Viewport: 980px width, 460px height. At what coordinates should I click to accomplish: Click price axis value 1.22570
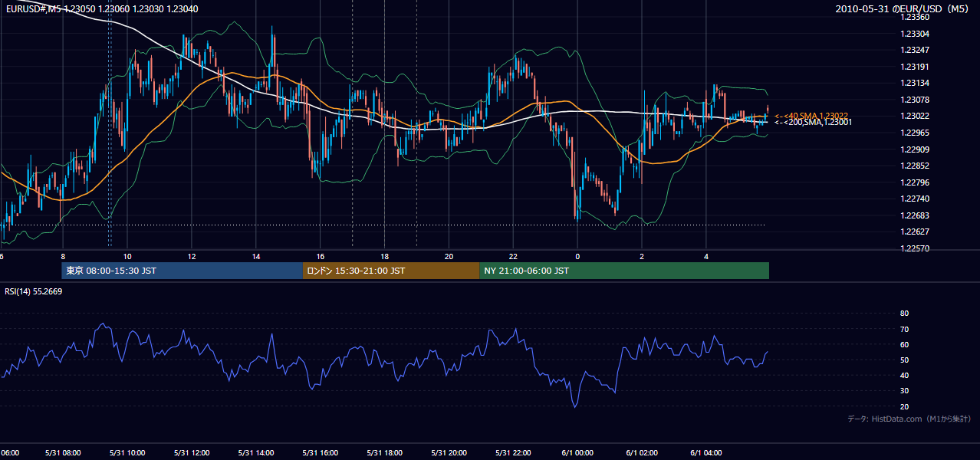(913, 248)
